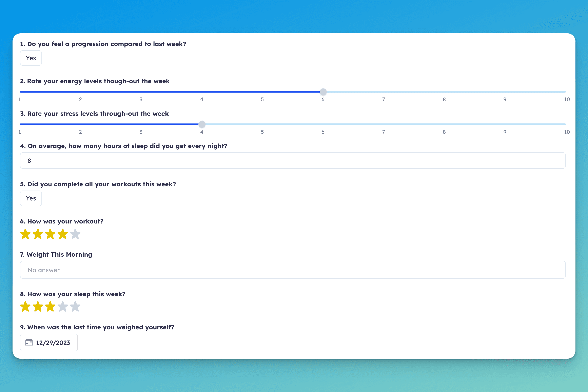Select third star in sleep rating
This screenshot has height=392, width=588.
tap(50, 307)
